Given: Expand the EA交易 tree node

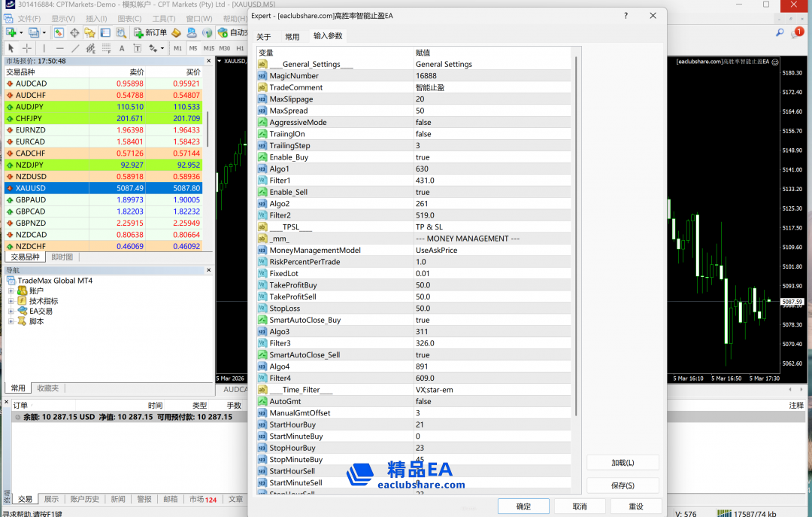Looking at the screenshot, I should (11, 311).
